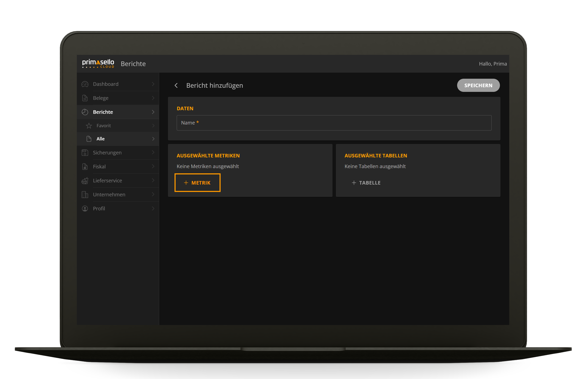
Task: Add a table with + TABELLE
Action: (x=366, y=183)
